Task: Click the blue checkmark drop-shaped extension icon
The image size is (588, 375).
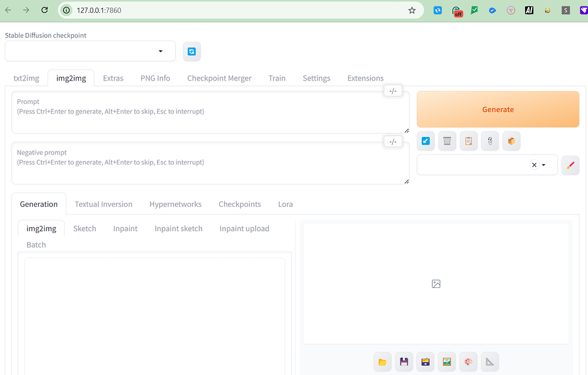Action: pyautogui.click(x=492, y=10)
